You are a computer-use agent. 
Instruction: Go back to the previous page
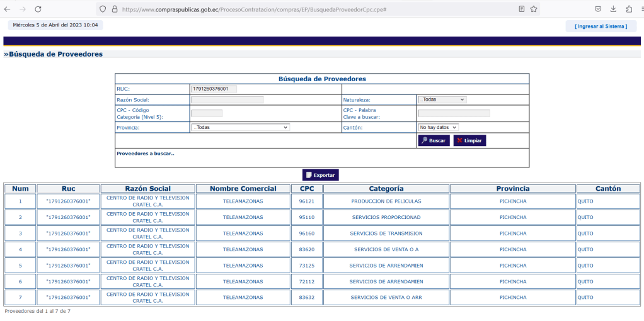click(8, 9)
